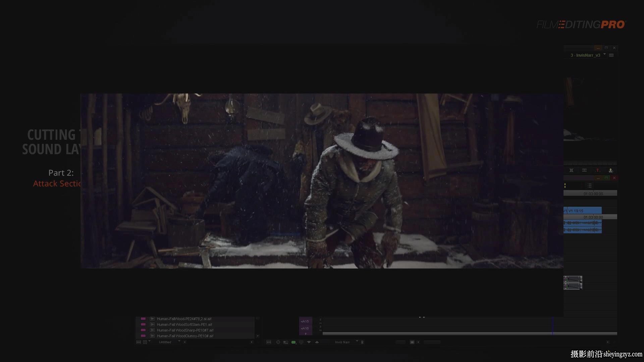Click dark monitor icon beside green button

click(301, 342)
